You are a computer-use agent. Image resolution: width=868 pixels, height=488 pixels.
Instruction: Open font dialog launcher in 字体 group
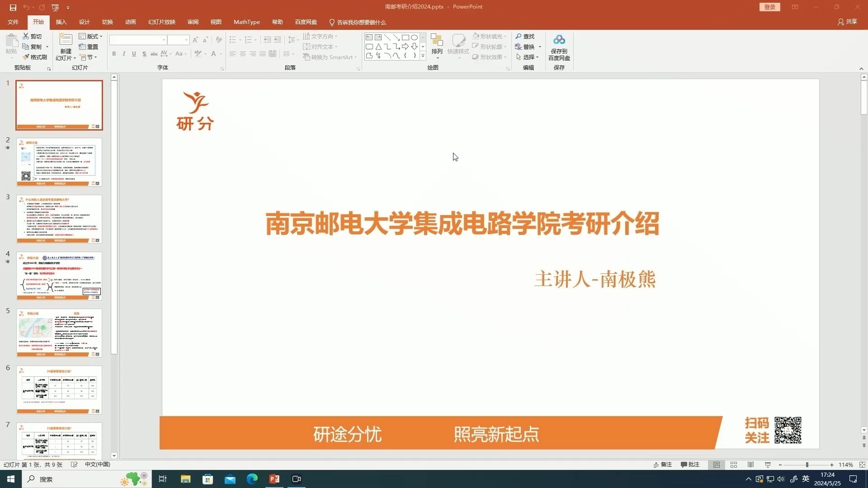pos(222,69)
